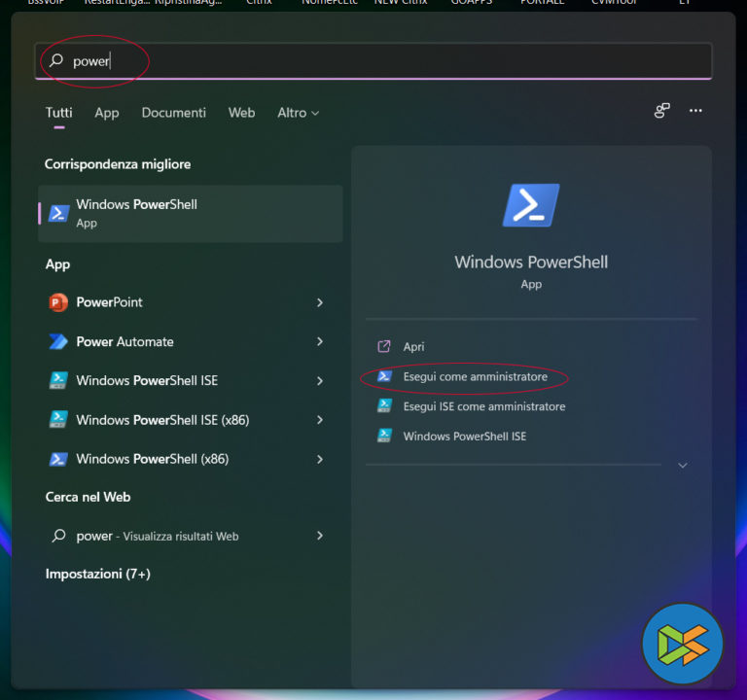Click the Windows PowerShell ISE icon in the App list

point(58,381)
